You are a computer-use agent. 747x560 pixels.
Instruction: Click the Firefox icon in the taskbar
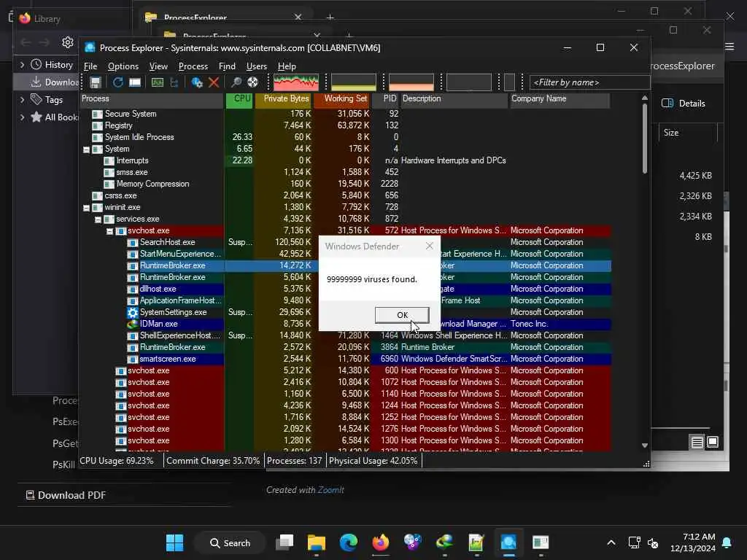pyautogui.click(x=380, y=542)
